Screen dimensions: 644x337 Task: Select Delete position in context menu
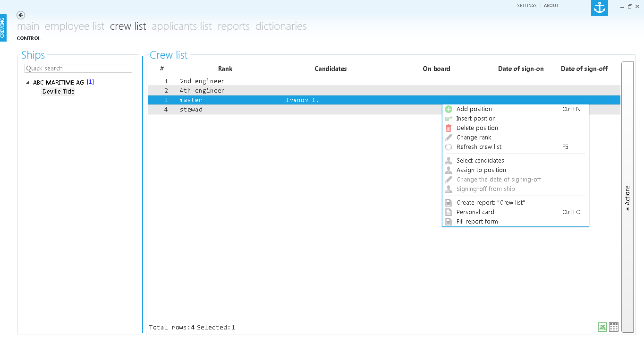516,128
